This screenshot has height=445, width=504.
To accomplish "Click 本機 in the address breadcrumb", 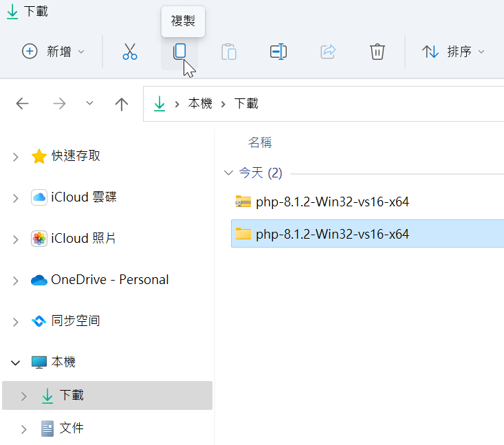I will click(200, 104).
